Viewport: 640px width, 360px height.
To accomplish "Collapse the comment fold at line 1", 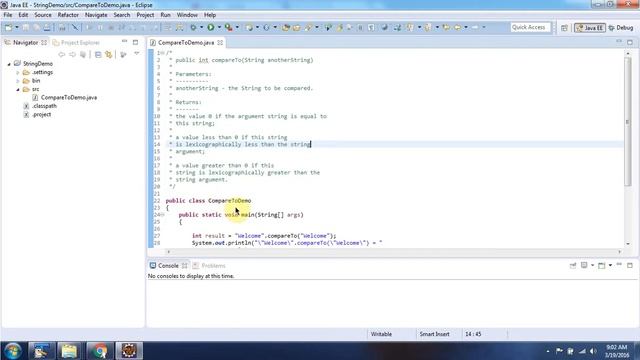I will click(162, 53).
